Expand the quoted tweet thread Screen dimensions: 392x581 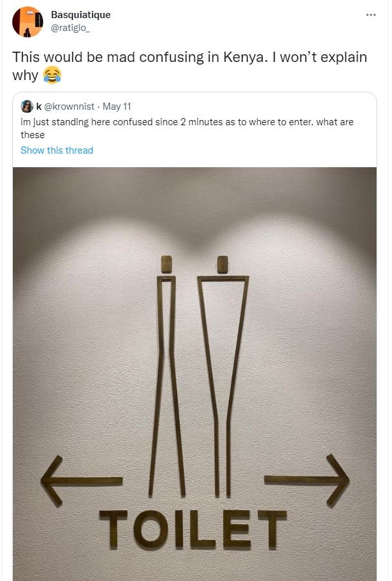57,150
